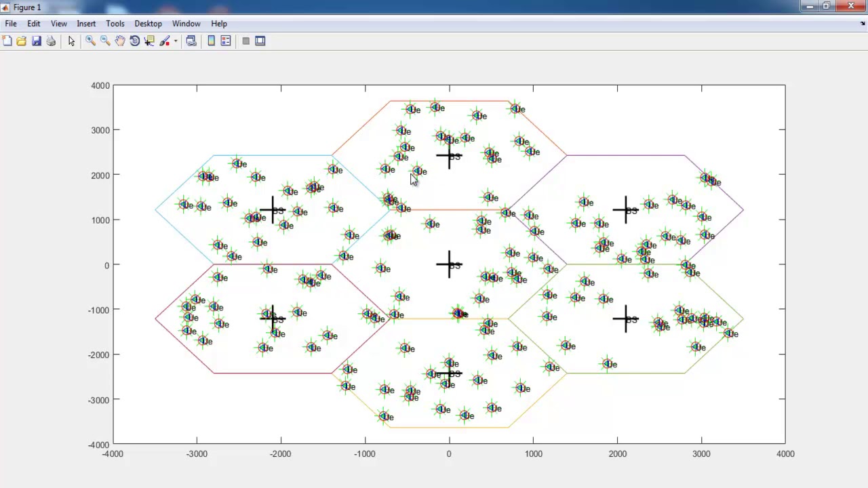Open the File menu

[11, 24]
